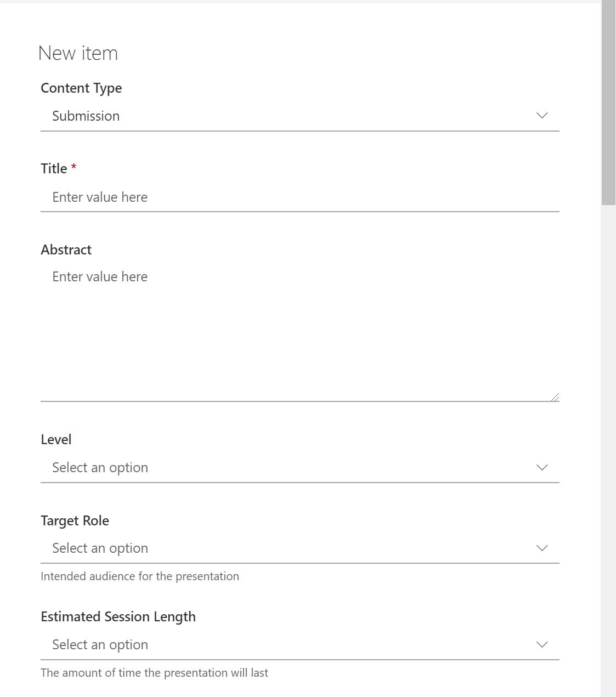
Task: Click the 'New item' form heading
Action: (78, 53)
